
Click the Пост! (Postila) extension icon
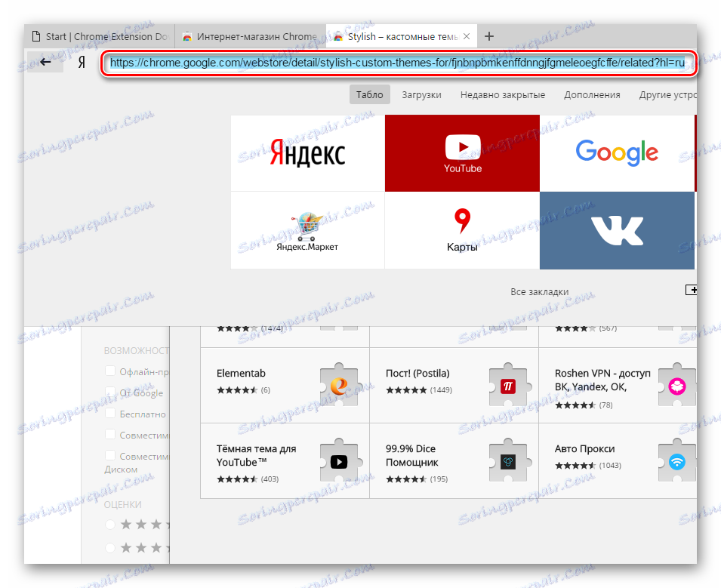508,385
